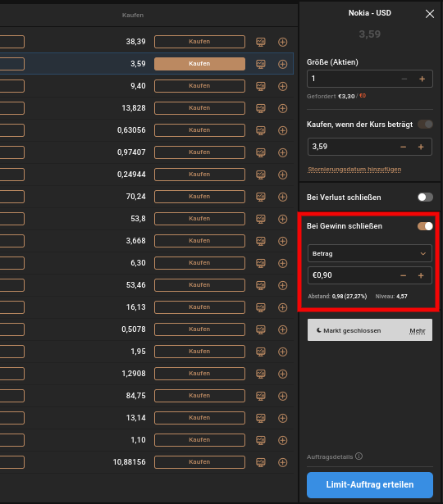
Task: Click plus icon in the 0,63056 row
Action: 282,130
